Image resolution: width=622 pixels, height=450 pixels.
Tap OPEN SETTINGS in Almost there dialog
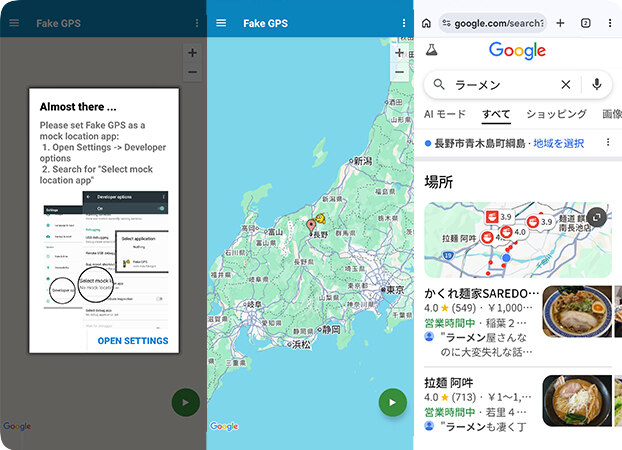[133, 340]
